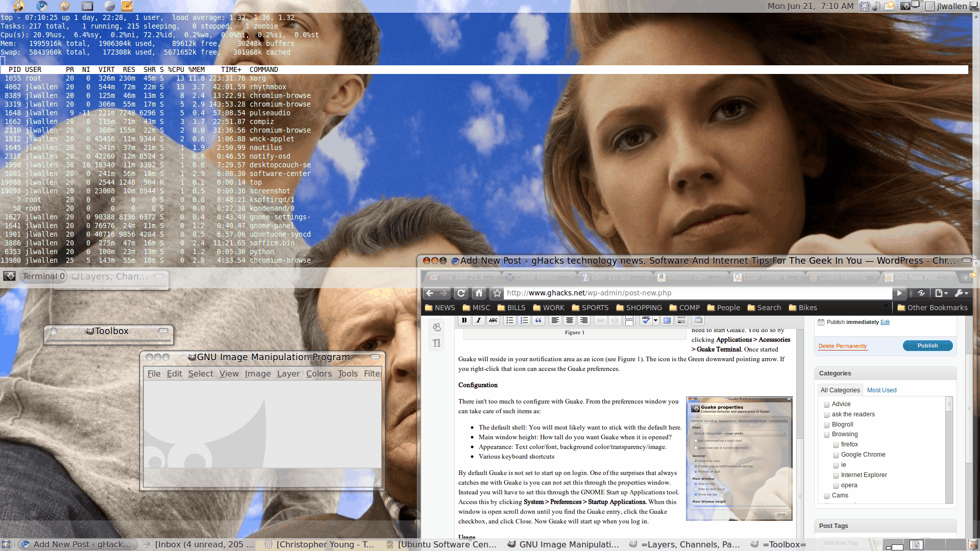Open the spellchecker language dropdown arrow

pyautogui.click(x=655, y=320)
